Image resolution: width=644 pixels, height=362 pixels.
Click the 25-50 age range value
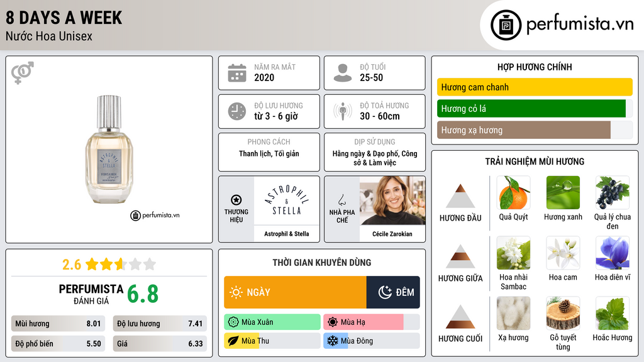click(371, 77)
